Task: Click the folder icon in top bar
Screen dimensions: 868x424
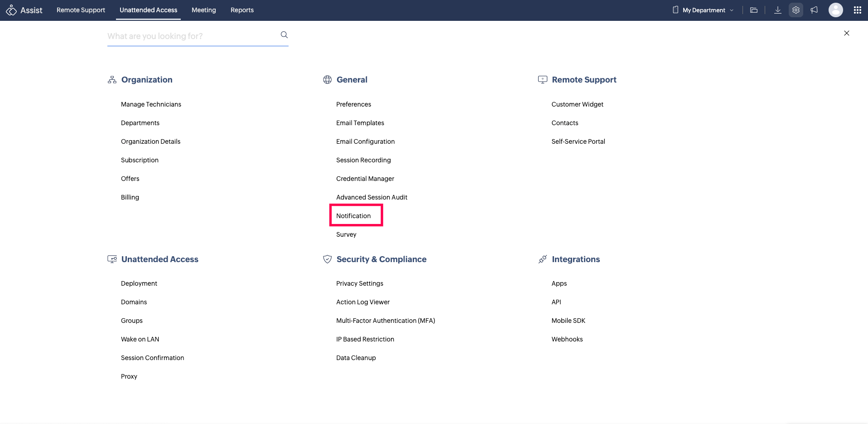Action: click(754, 10)
